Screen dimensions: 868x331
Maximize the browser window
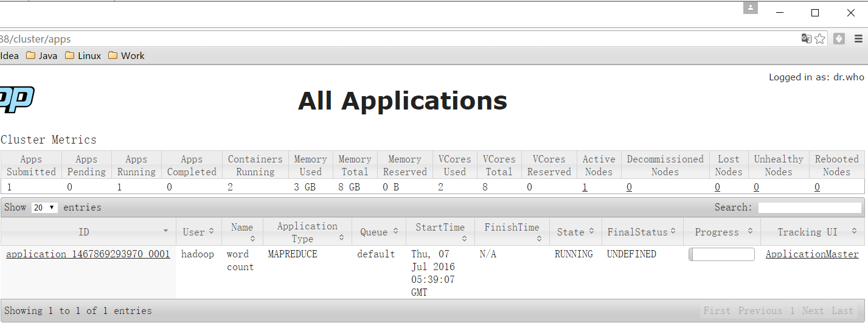pyautogui.click(x=815, y=13)
